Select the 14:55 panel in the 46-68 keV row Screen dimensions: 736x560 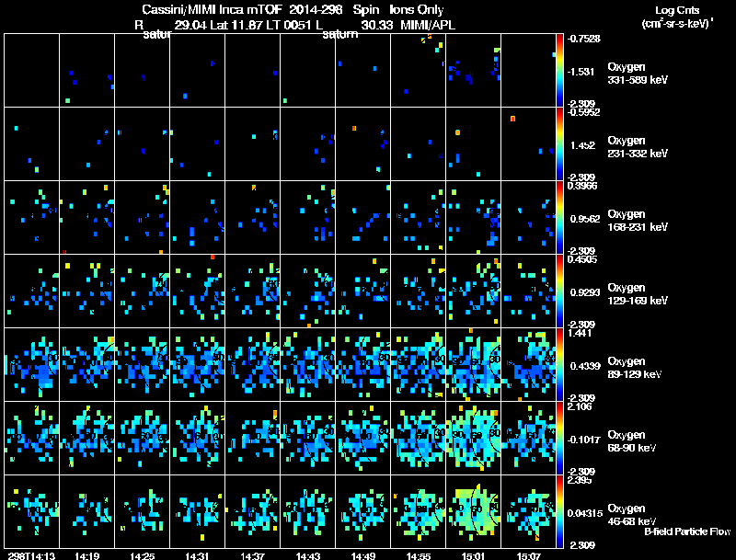(x=419, y=511)
